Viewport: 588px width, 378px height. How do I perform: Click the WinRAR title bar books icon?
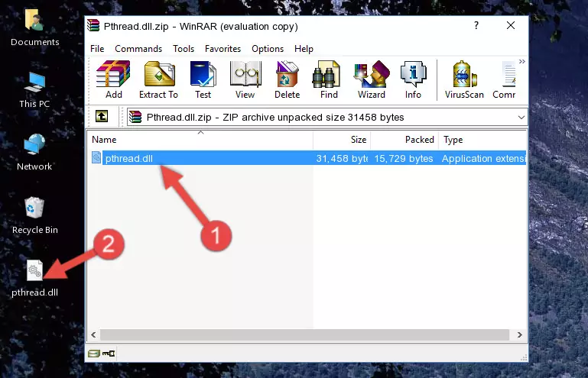(x=93, y=26)
